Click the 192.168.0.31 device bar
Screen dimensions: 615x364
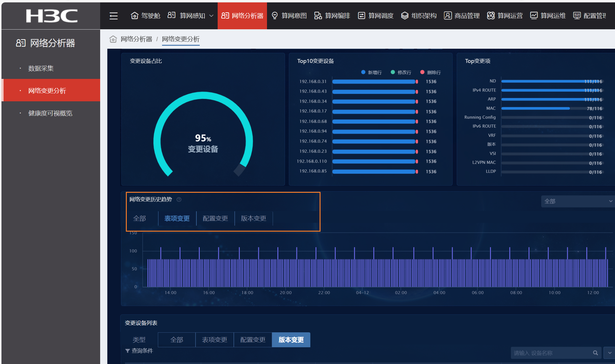click(375, 82)
